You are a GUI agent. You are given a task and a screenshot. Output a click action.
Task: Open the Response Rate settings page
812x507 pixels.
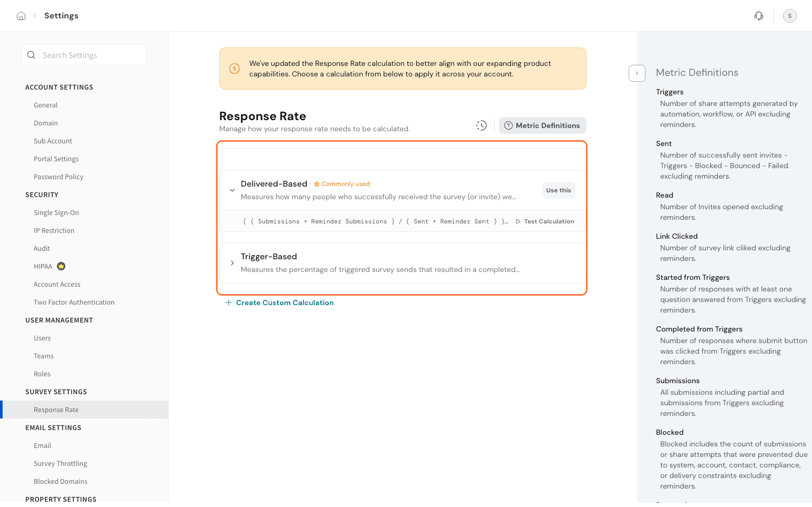(56, 409)
